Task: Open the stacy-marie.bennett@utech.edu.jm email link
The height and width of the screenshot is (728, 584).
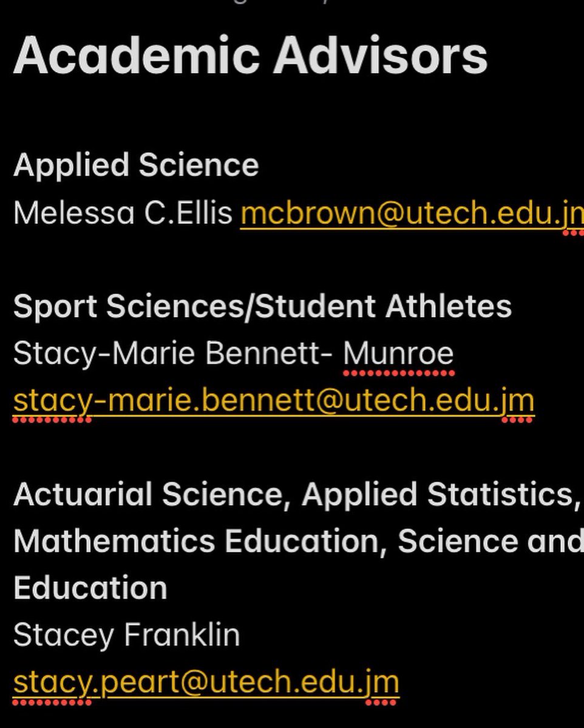Action: coord(274,402)
